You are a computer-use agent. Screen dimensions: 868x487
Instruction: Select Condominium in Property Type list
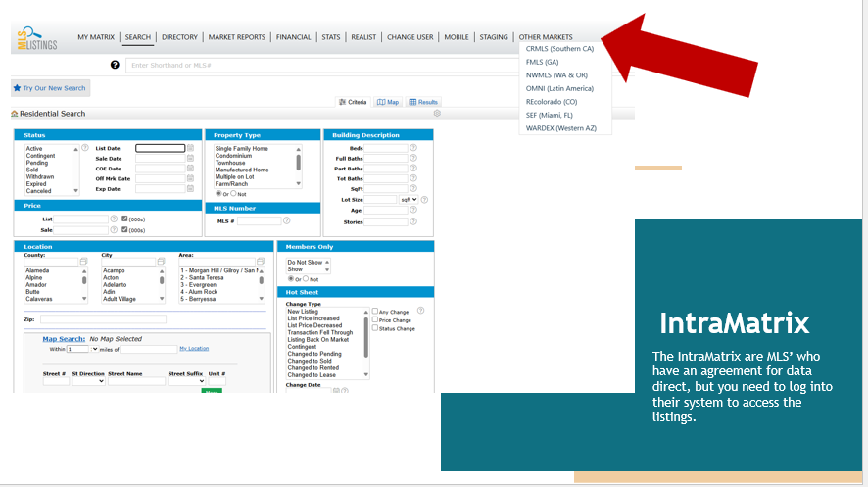pos(233,156)
